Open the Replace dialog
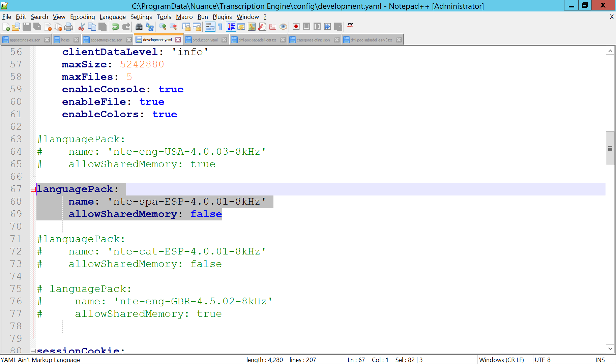The image size is (616, 364). (x=149, y=27)
